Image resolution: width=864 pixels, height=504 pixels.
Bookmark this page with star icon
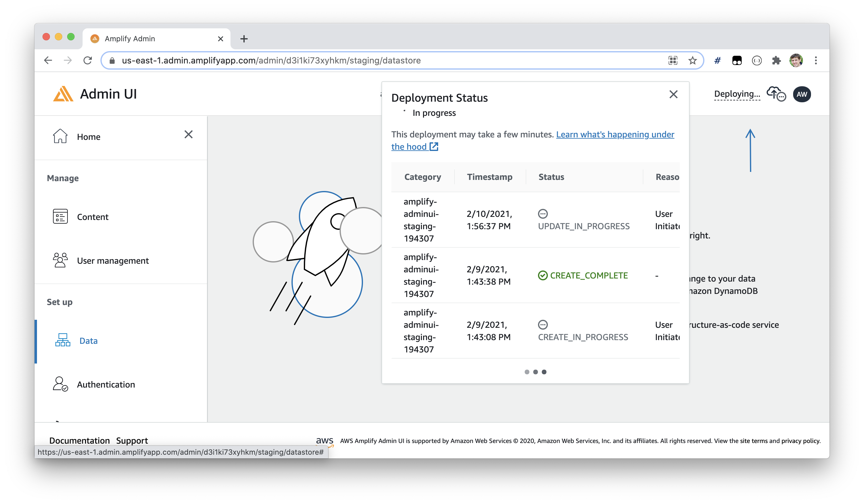click(693, 60)
